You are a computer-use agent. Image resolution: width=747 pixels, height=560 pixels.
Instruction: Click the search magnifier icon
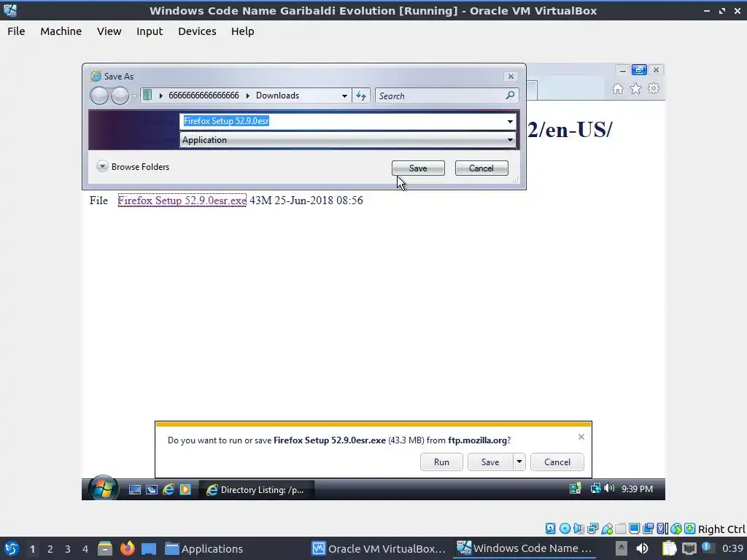click(x=510, y=96)
